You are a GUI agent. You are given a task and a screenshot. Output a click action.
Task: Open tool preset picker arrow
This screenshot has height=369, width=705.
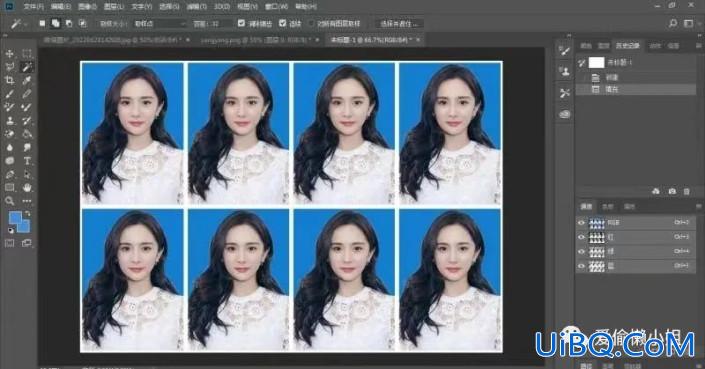click(26, 24)
